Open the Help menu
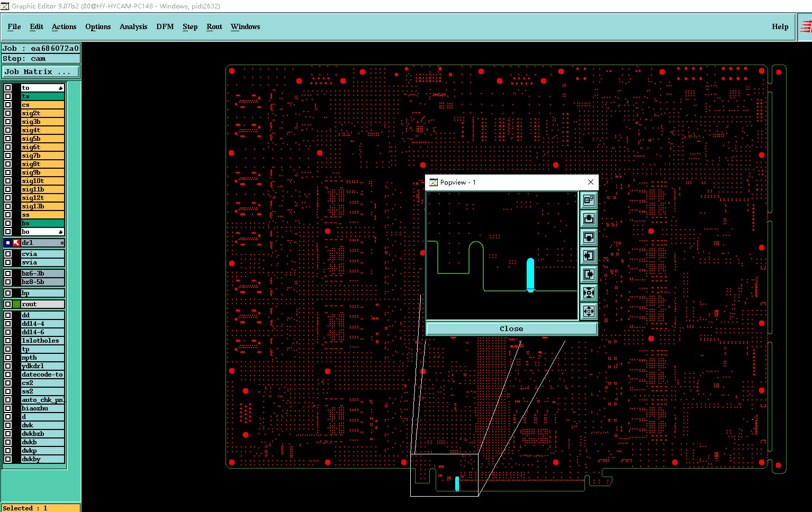 780,26
